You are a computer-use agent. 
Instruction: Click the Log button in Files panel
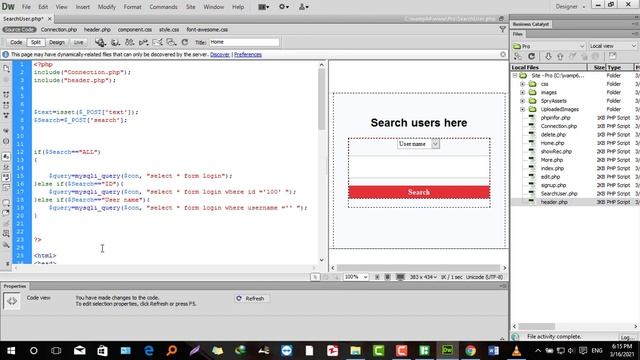click(x=627, y=337)
